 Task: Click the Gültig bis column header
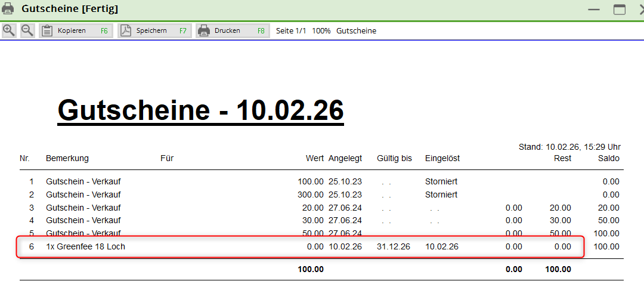(x=394, y=158)
